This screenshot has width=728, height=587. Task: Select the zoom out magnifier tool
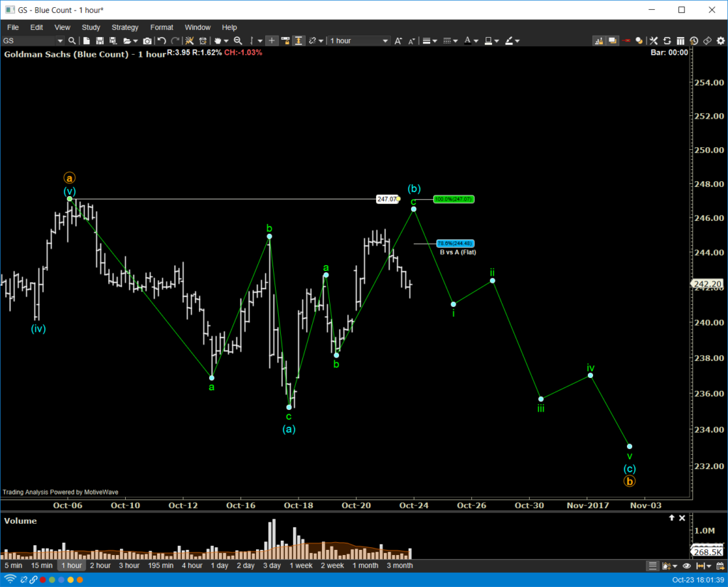coord(237,41)
